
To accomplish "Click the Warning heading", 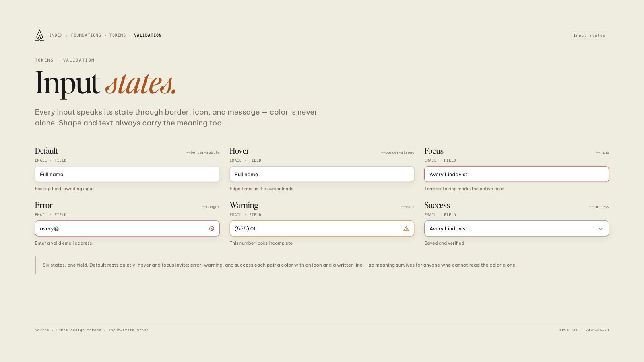I will pos(244,205).
